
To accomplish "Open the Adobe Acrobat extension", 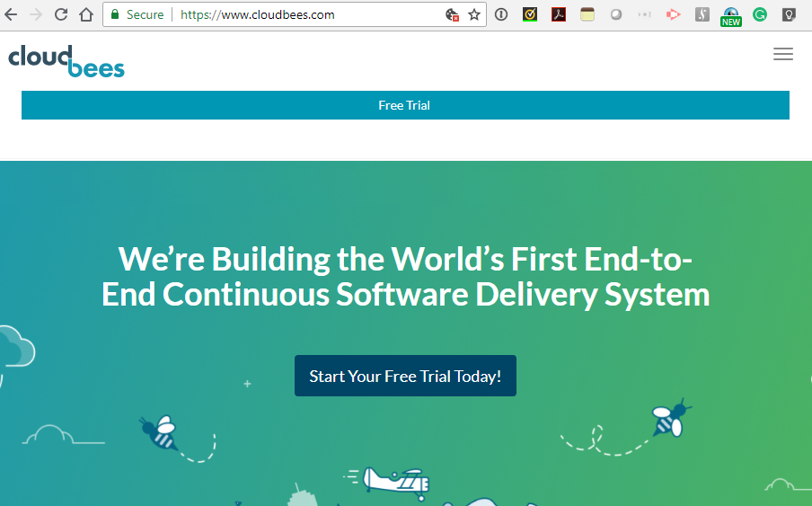I will [559, 14].
